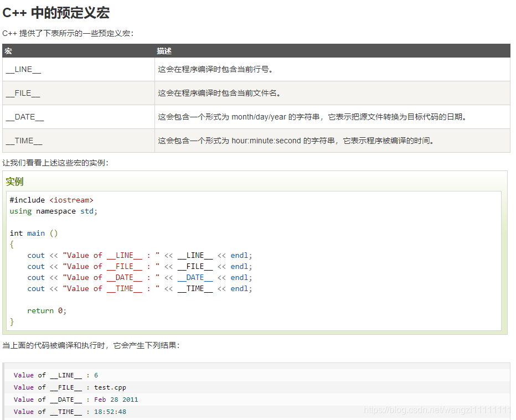Click output line with '18:52:48'
Image resolution: width=516 pixels, height=420 pixels.
click(x=70, y=412)
